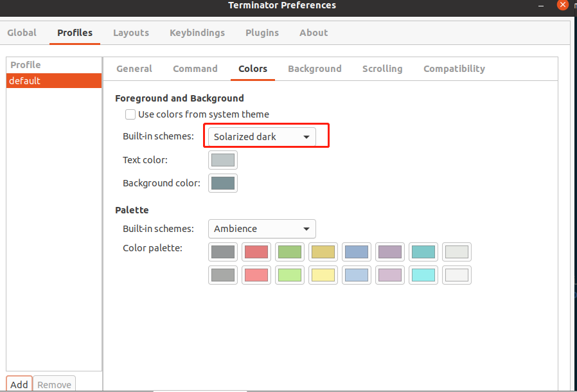This screenshot has height=392, width=577.
Task: Edit the bright blue swatch, bottom row
Action: coord(357,275)
